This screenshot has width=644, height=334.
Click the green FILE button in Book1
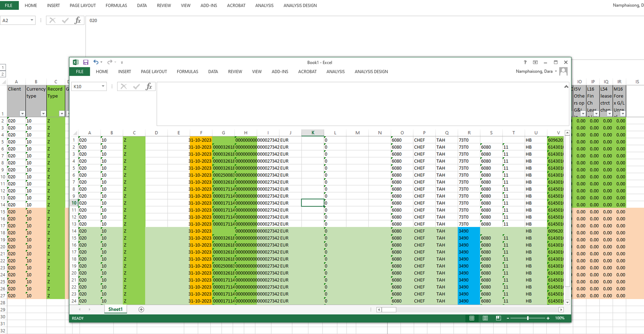point(79,72)
